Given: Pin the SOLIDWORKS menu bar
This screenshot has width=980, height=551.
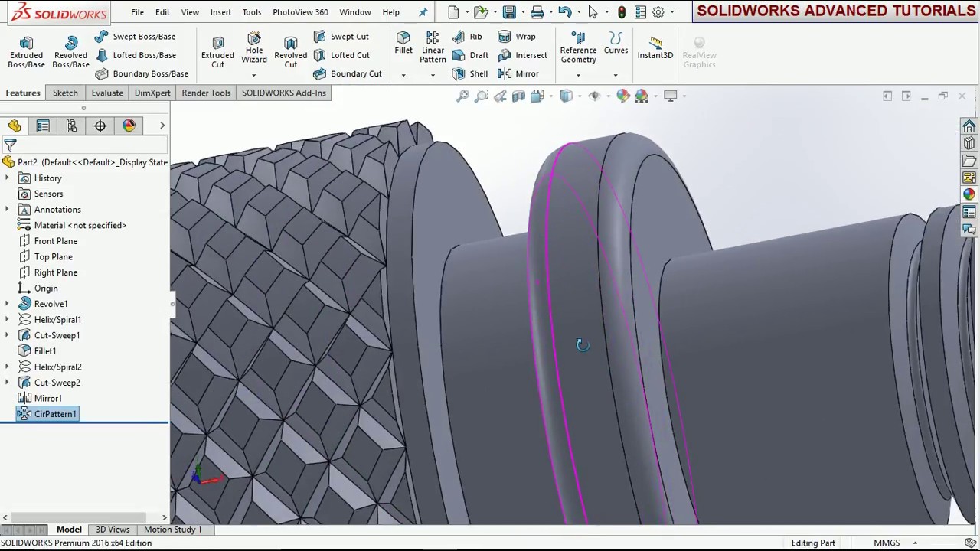Looking at the screenshot, I should coord(423,12).
